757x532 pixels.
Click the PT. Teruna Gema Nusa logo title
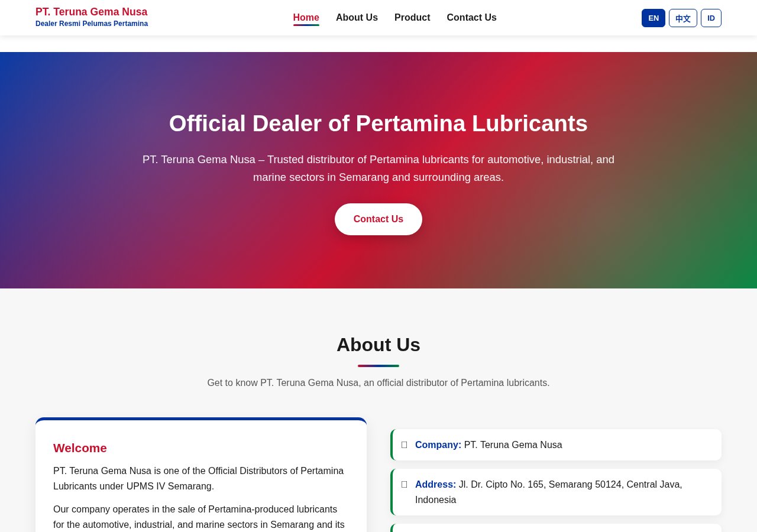point(91,12)
